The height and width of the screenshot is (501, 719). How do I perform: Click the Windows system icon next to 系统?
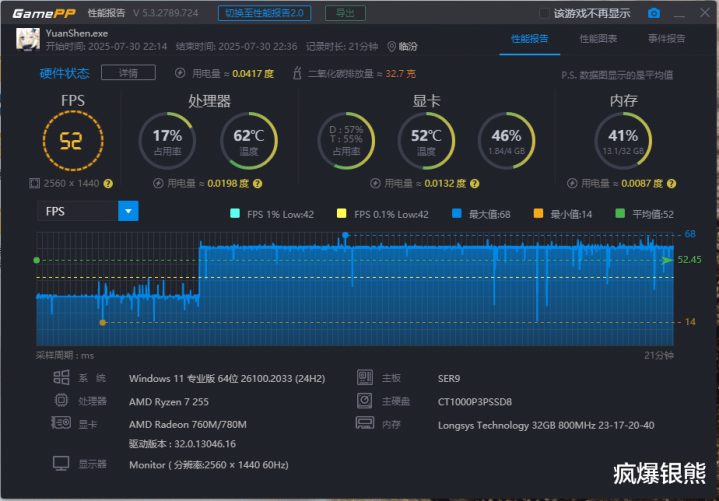[x=61, y=378]
